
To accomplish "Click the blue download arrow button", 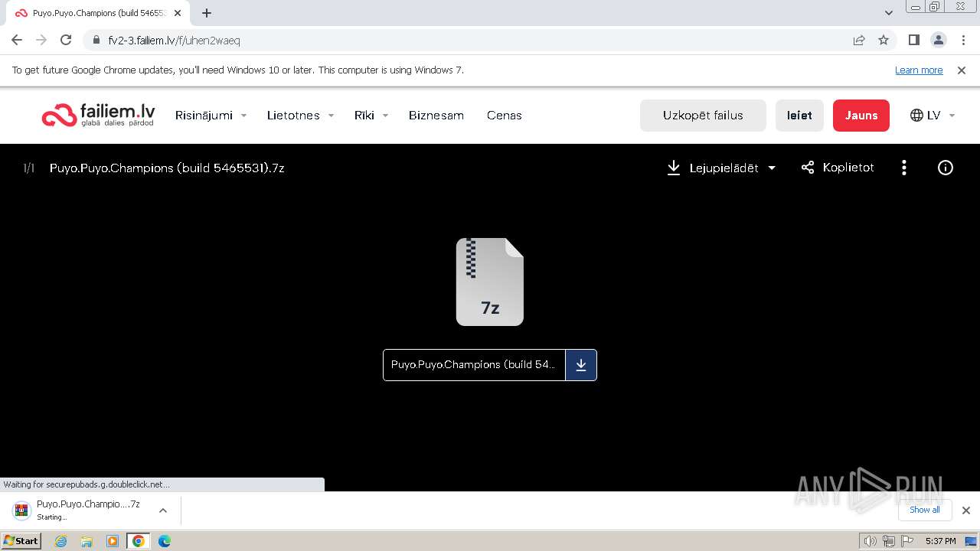I will pos(581,365).
